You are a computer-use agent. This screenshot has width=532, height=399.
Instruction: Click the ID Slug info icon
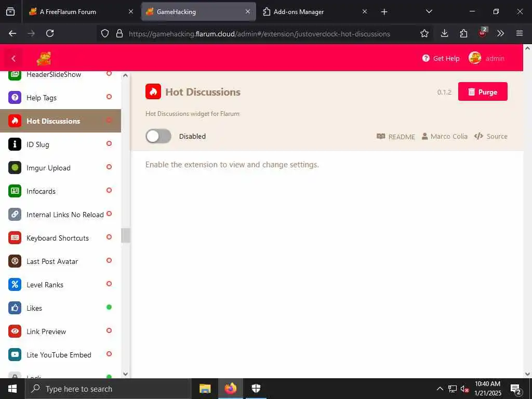(15, 144)
